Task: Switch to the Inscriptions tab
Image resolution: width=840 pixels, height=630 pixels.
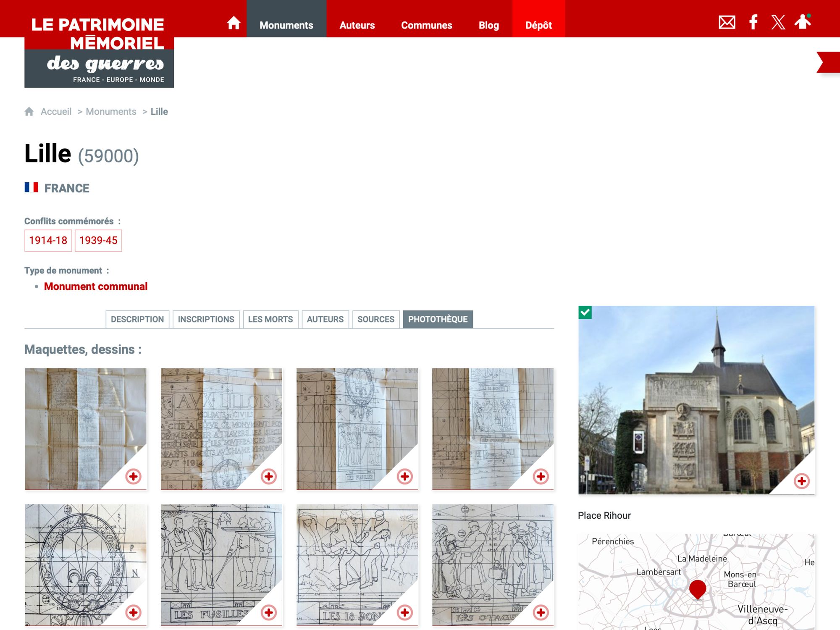Action: (x=206, y=319)
